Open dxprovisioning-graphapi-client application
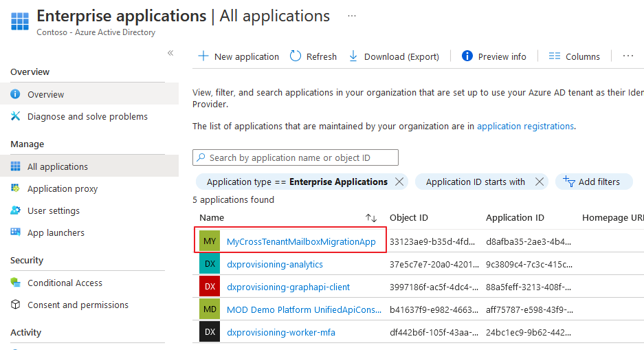This screenshot has height=350, width=644. point(288,287)
